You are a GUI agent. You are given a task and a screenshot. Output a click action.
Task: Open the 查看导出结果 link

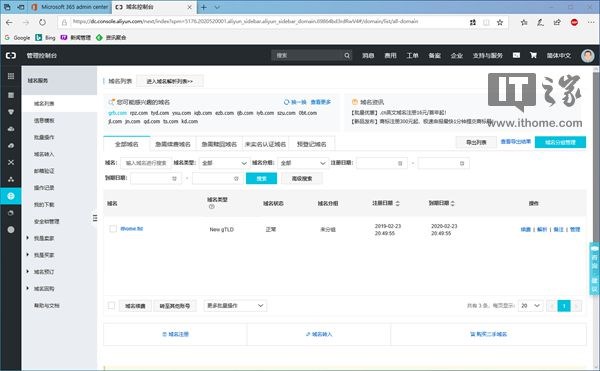point(515,142)
